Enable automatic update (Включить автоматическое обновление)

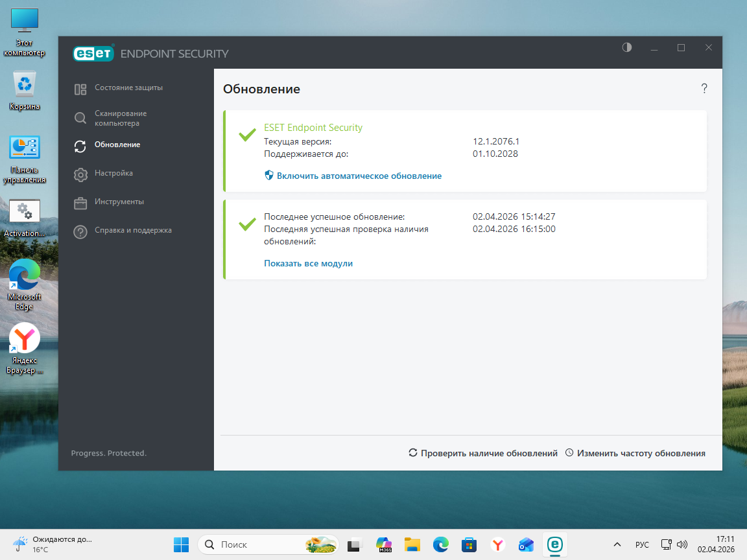click(359, 176)
